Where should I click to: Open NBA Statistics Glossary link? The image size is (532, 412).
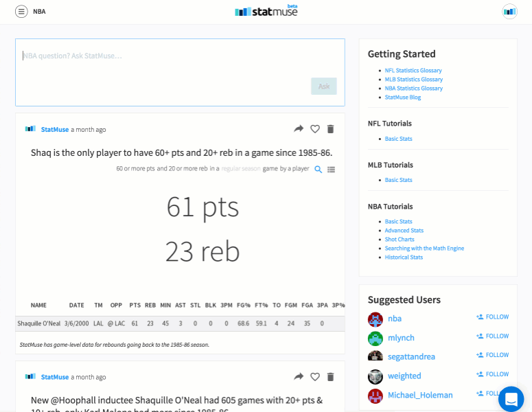pyautogui.click(x=414, y=88)
